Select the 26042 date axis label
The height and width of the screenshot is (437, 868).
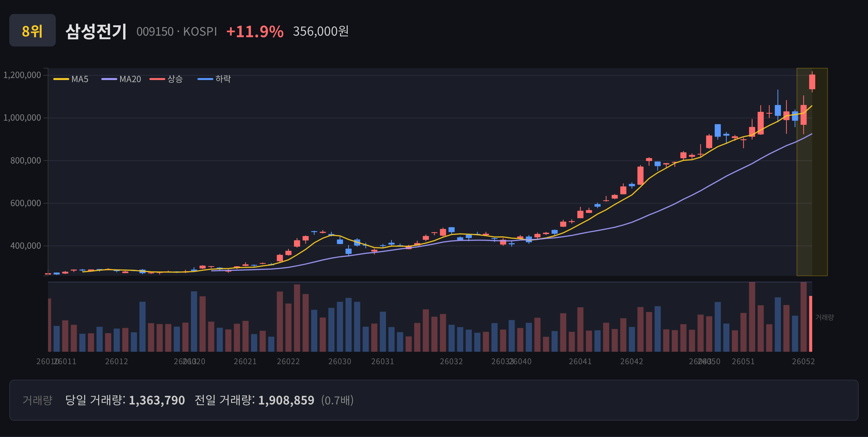pyautogui.click(x=632, y=362)
